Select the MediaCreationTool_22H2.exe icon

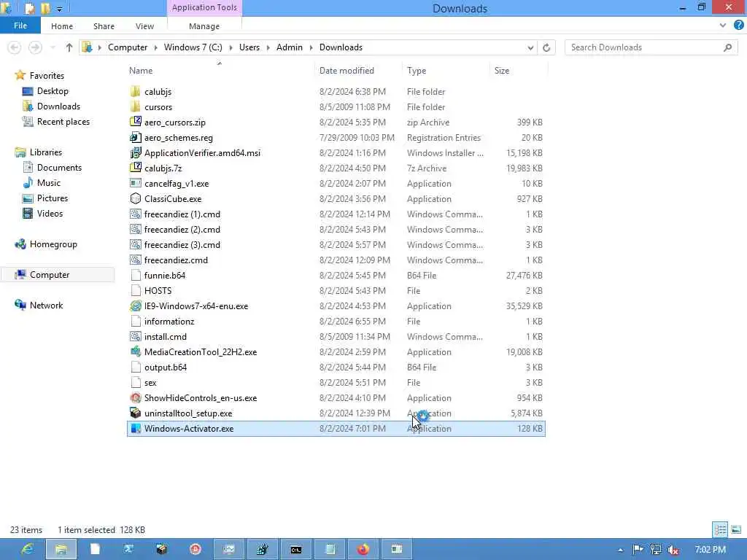(136, 351)
